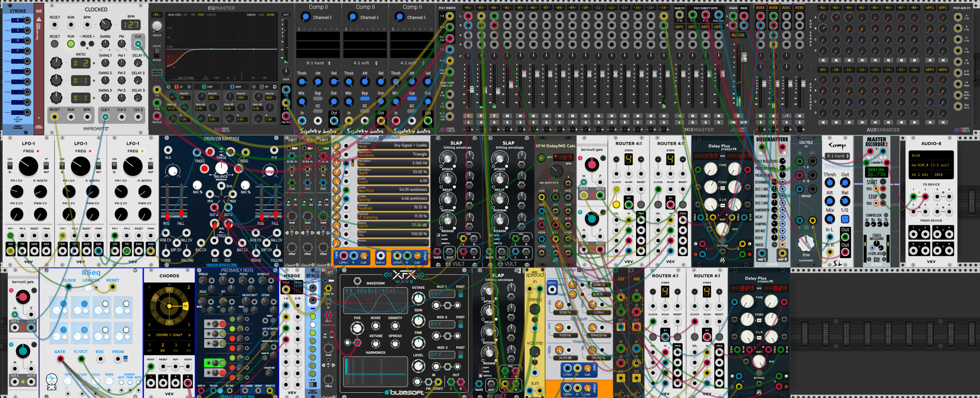This screenshot has height=398, width=980.
Task: Select EQMaster bands HIDE
Action: (262, 15)
